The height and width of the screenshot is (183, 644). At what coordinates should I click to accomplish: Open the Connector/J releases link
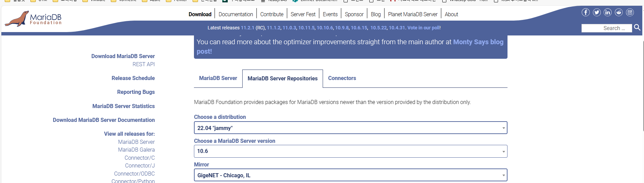pyautogui.click(x=140, y=165)
